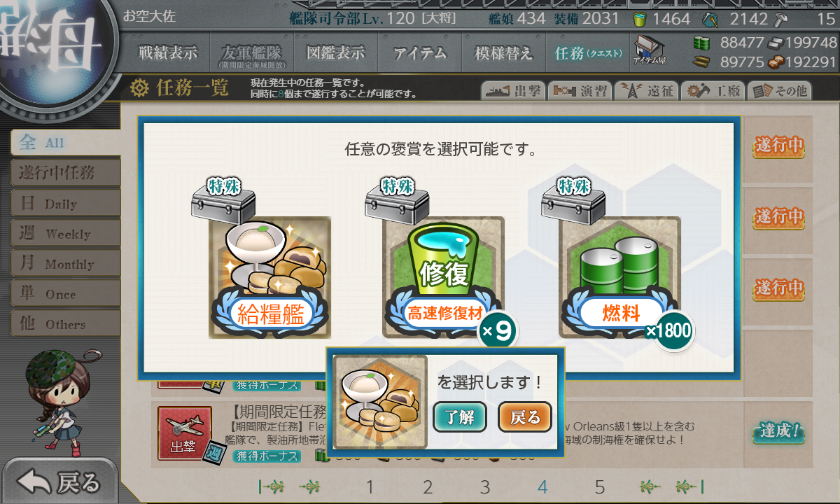Click the 出撃 sortie quest icon

[x=184, y=434]
